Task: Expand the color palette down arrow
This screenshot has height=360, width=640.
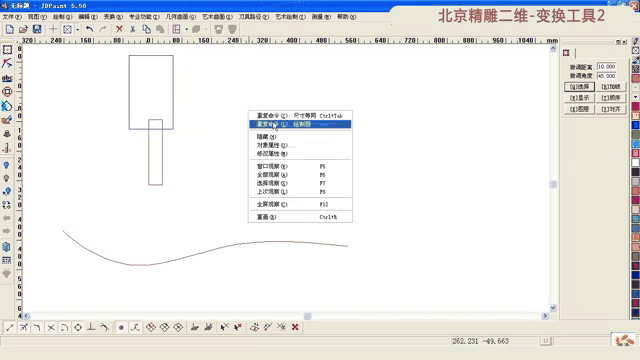Action: pos(636,97)
